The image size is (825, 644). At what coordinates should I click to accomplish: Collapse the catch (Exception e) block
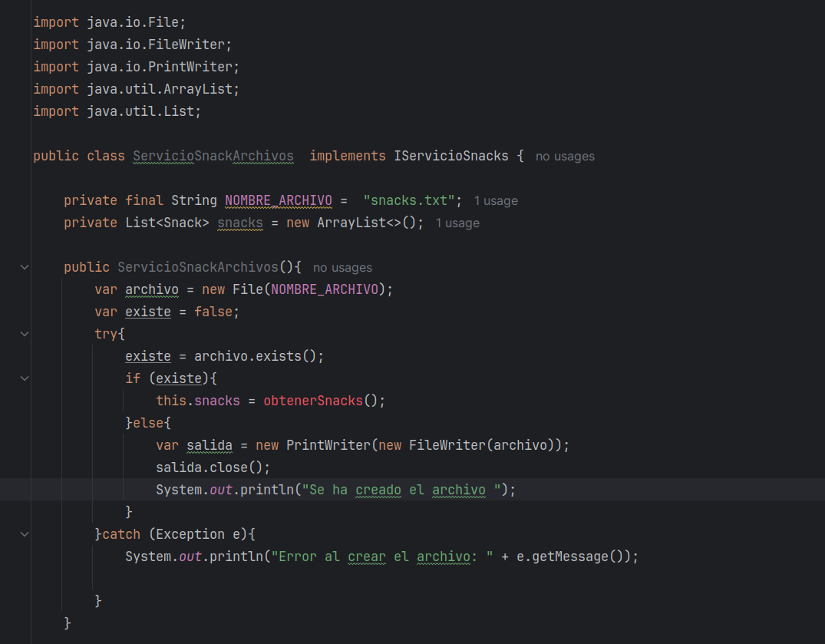24,533
